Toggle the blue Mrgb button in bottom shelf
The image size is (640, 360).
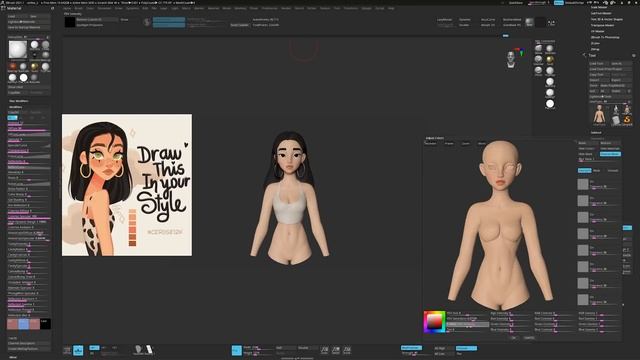coord(94,348)
